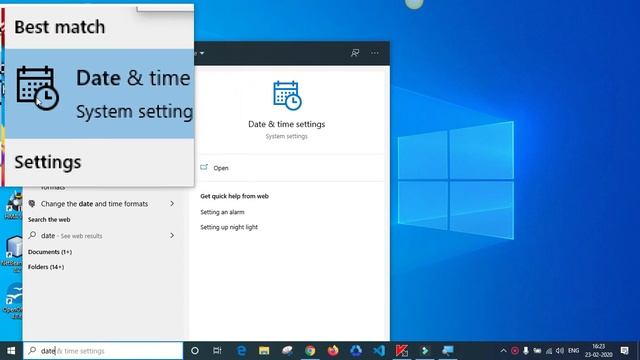Screen dimensions: 640x360
Task: Select Change the date and time formats result
Action: coord(102,203)
